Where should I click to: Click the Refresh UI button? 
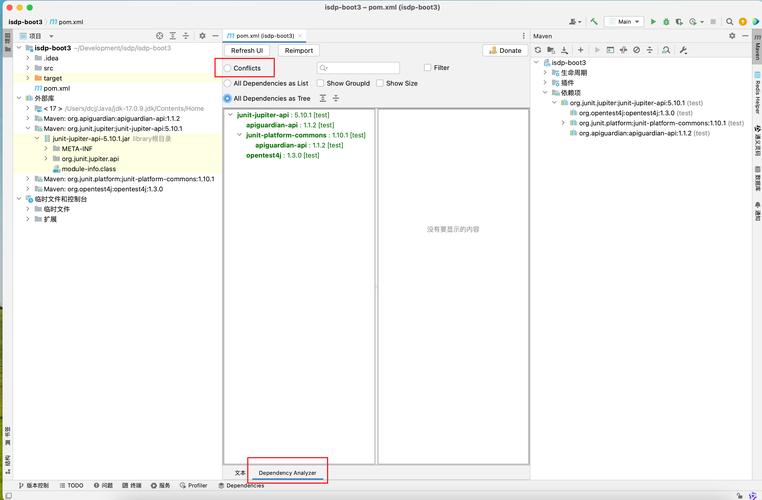point(247,50)
